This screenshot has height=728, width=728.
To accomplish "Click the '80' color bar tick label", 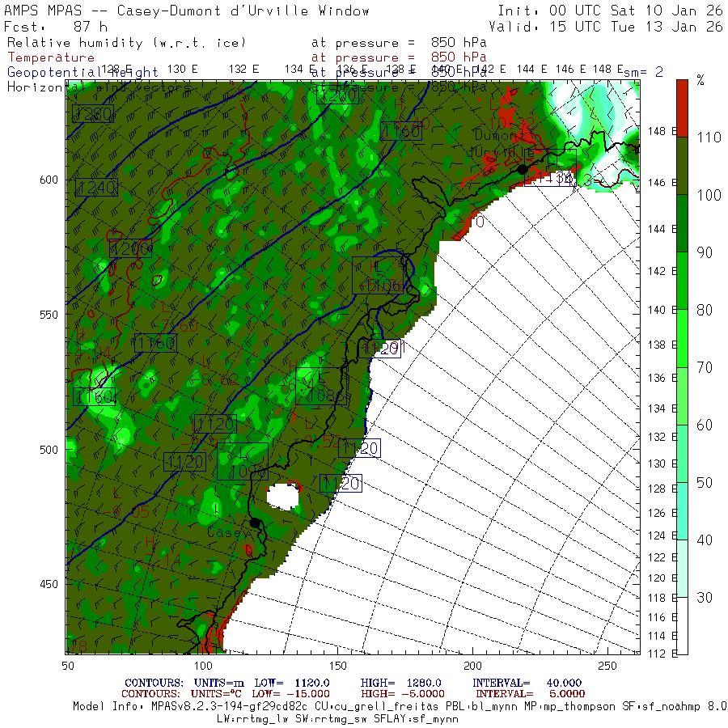I will point(705,310).
